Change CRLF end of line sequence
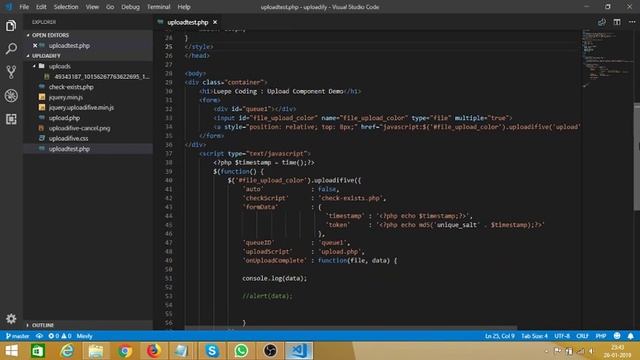640x360 pixels. 582,336
